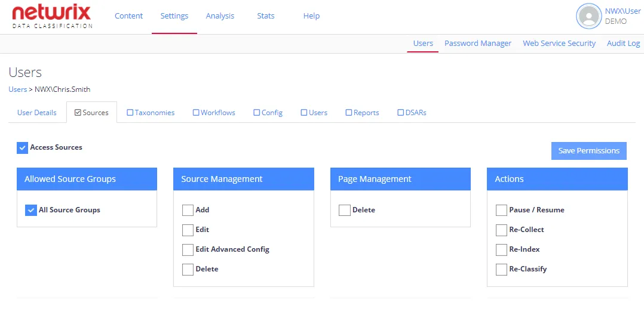Enable the Source Management Edit permission
The width and height of the screenshot is (644, 309).
pyautogui.click(x=188, y=230)
